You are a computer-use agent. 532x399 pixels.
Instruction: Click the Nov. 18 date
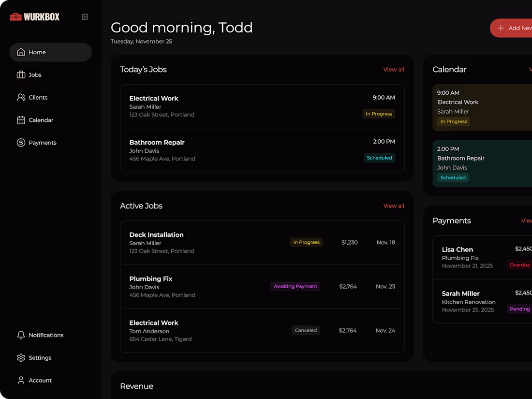386,242
